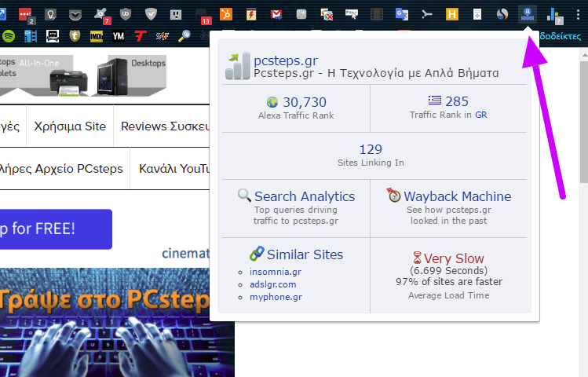Open the YM bookmark icon

pyautogui.click(x=119, y=36)
